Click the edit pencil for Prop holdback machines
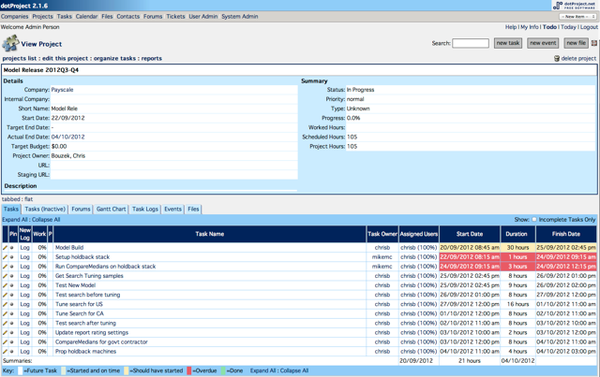 5,351
